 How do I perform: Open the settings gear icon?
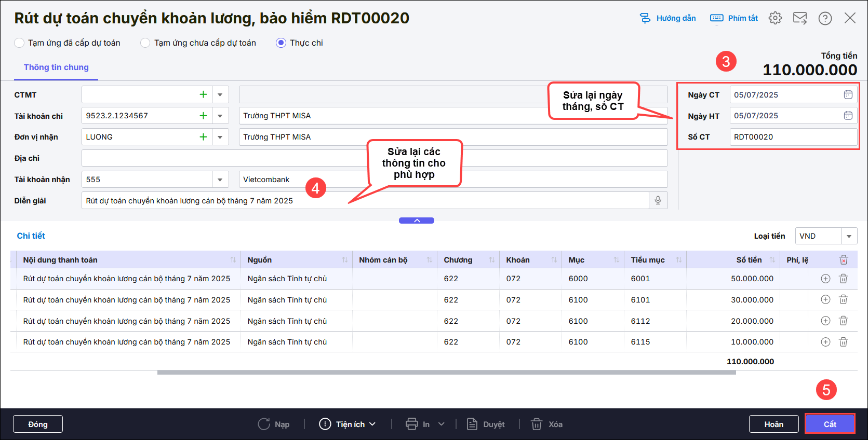coord(775,18)
